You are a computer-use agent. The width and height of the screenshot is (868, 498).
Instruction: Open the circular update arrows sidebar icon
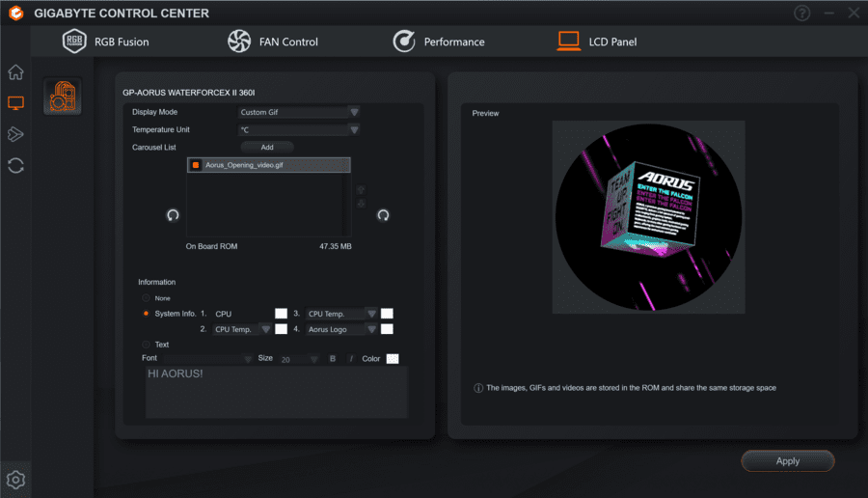pyautogui.click(x=15, y=165)
